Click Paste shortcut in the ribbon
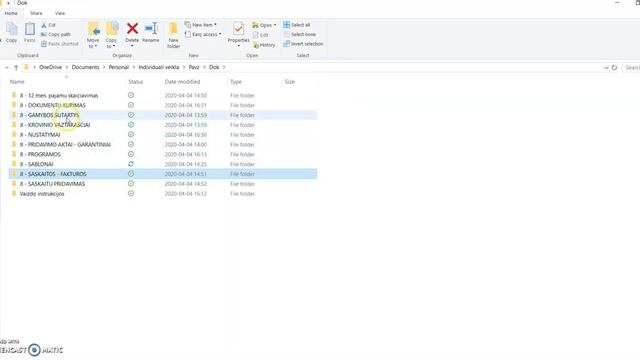Image resolution: width=640 pixels, height=360 pixels. (60, 44)
